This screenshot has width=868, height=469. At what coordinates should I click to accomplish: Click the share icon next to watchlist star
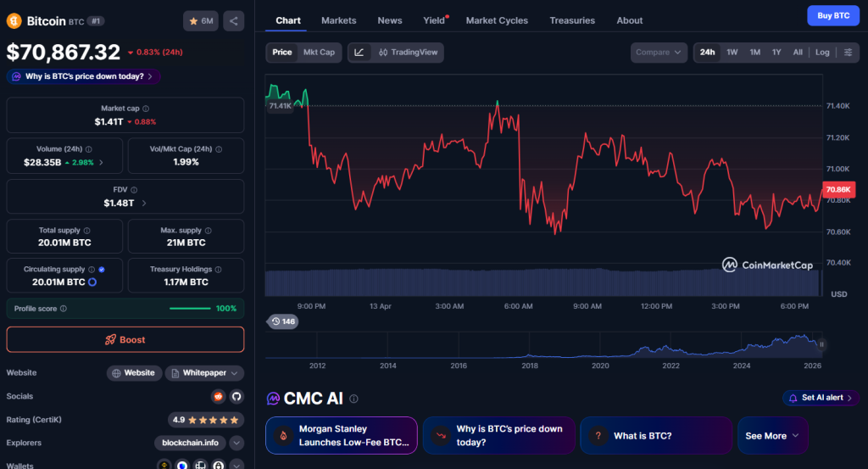click(x=234, y=20)
